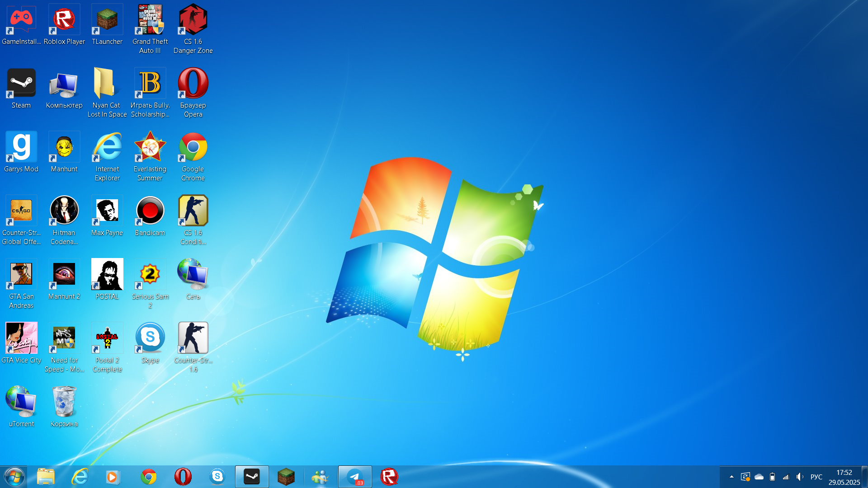868x488 pixels.
Task: Open Opera browser in the taskbar
Action: [x=183, y=477]
